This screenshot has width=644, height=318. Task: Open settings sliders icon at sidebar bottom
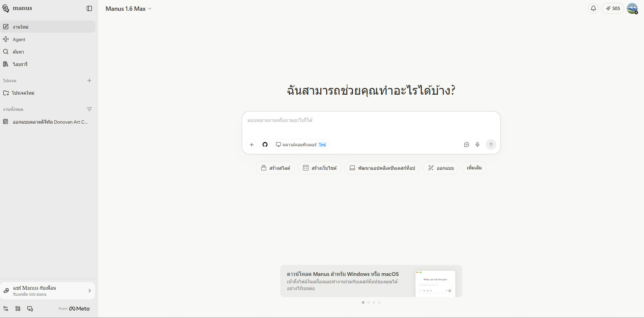click(6, 309)
